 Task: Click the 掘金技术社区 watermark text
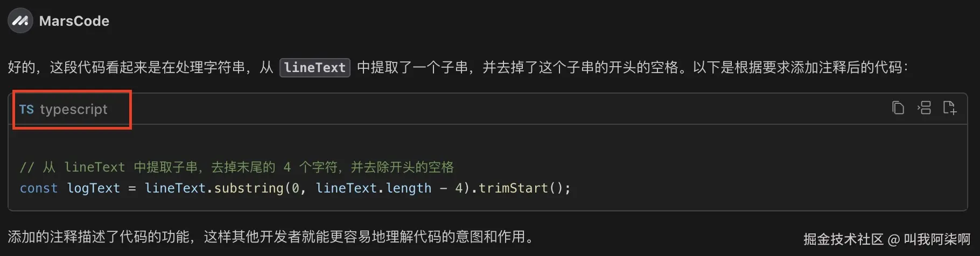click(x=844, y=239)
